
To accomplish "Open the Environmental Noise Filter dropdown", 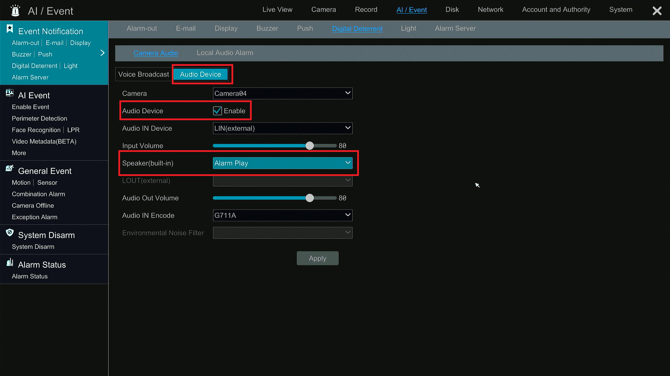I will click(282, 233).
